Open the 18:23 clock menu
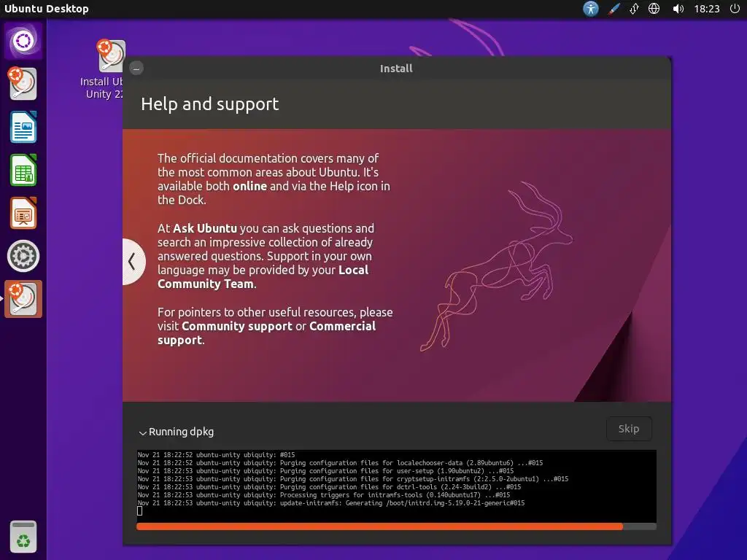 (x=706, y=9)
